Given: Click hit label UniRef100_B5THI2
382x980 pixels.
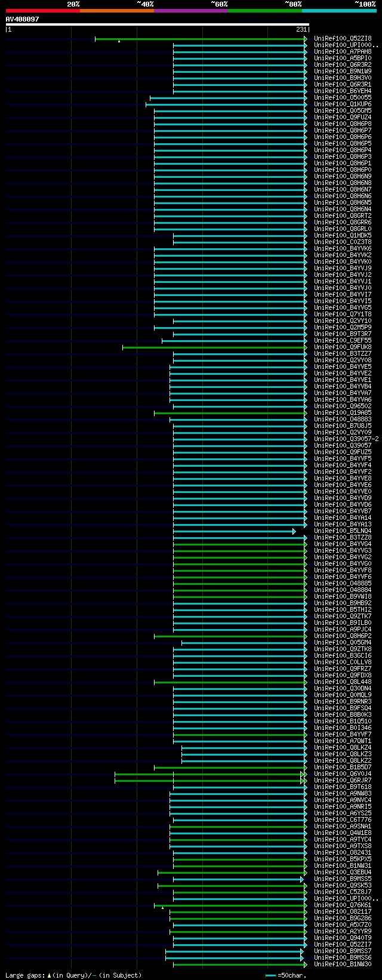Looking at the screenshot, I should tap(343, 609).
